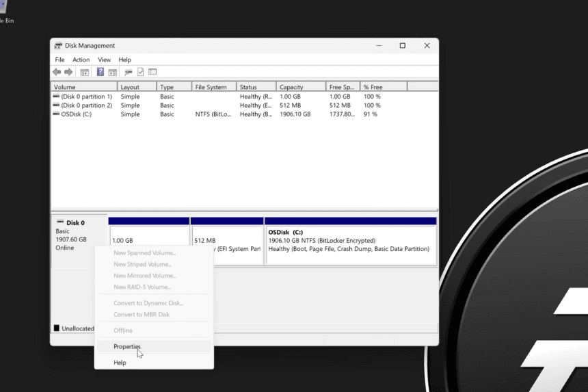Click the disk drive icon in the toolbar

pos(128,73)
